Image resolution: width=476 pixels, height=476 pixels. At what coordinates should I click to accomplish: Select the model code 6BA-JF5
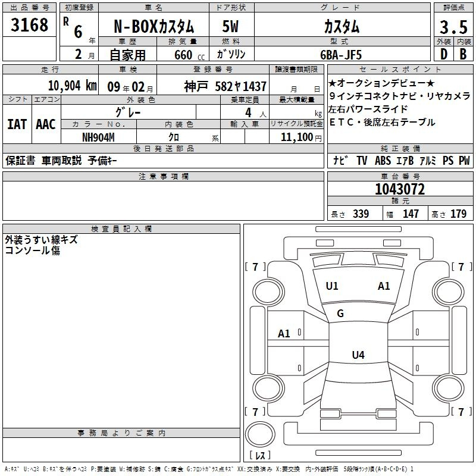(341, 55)
